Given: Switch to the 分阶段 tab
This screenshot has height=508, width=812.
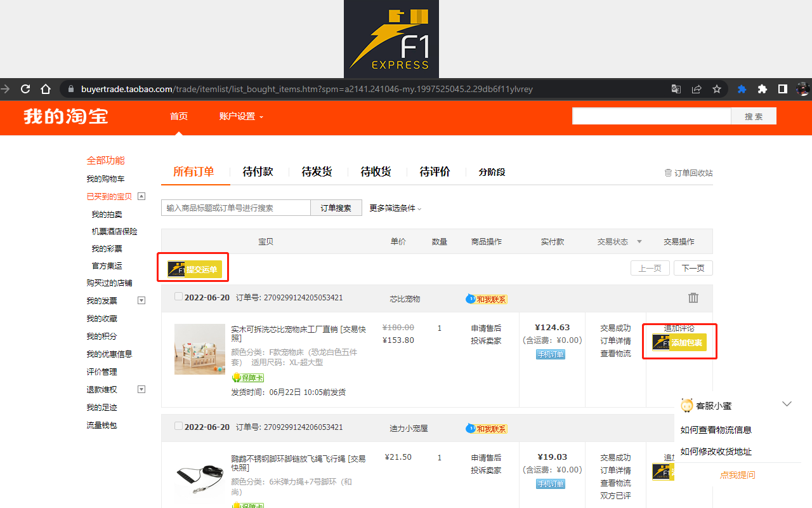Looking at the screenshot, I should (492, 172).
